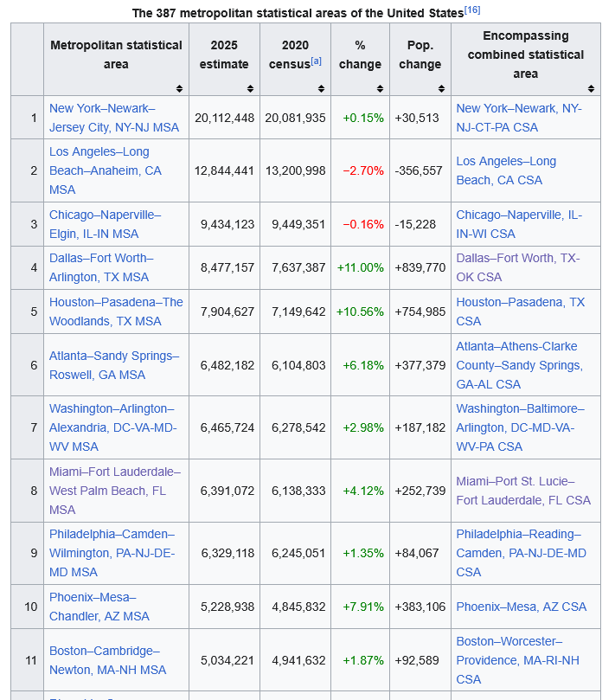The width and height of the screenshot is (615, 700).
Task: Open Chicago–Naperville IL-IN-WI CSA link
Action: (519, 224)
